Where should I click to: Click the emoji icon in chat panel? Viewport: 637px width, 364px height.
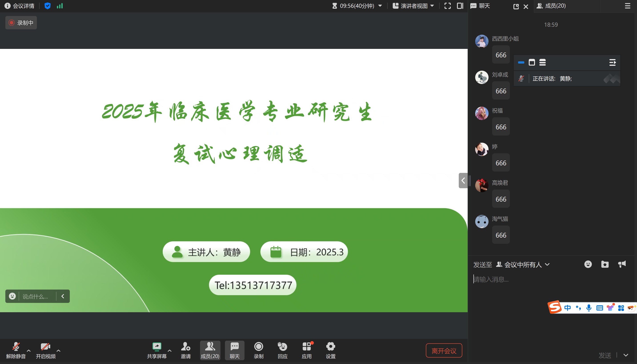pyautogui.click(x=588, y=264)
